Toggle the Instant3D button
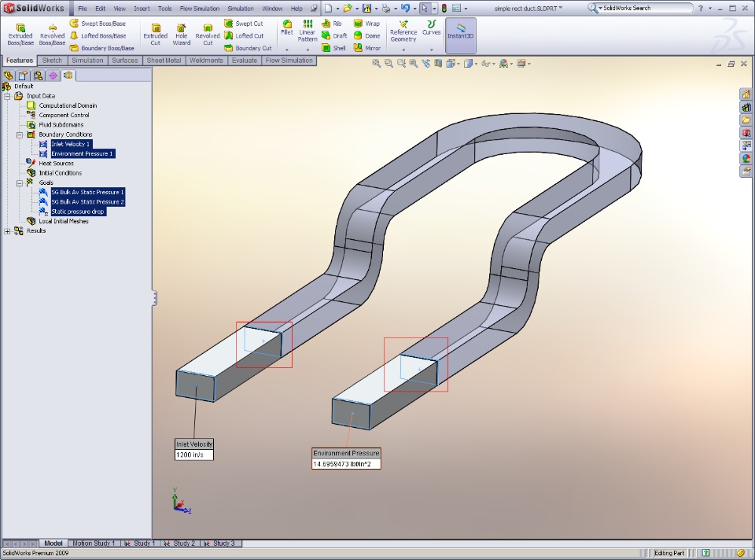Image resolution: width=755 pixels, height=560 pixels. click(460, 35)
